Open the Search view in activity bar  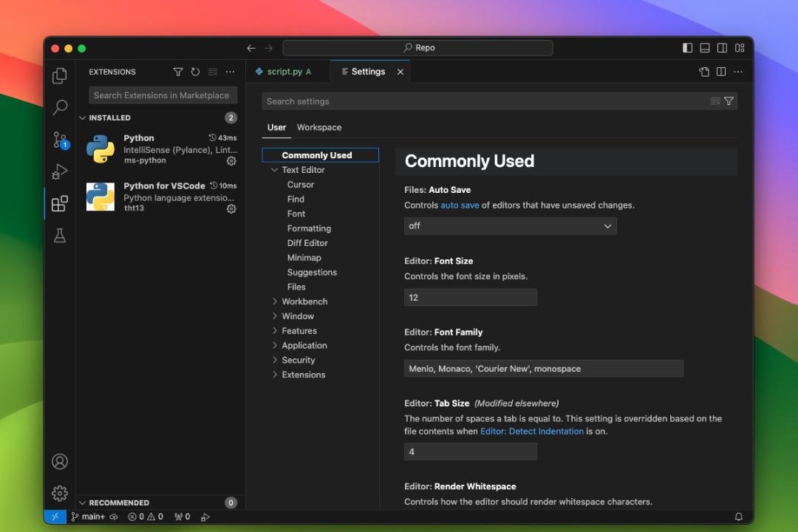click(60, 107)
